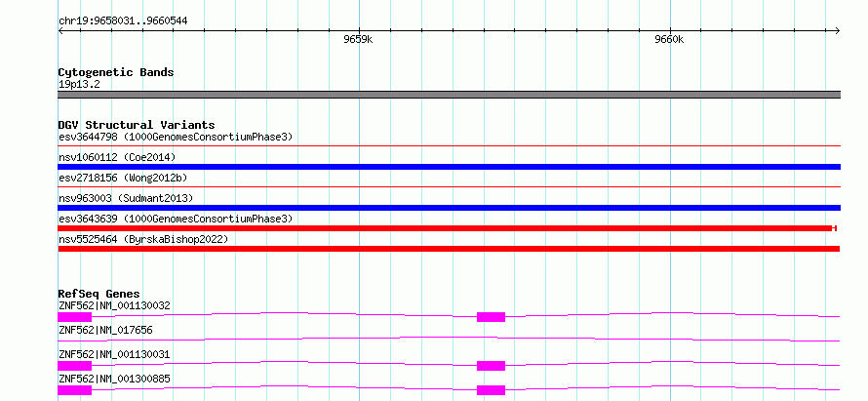Image resolution: width=868 pixels, height=401 pixels.
Task: Click the ZNF562|NM_017656 transcript label
Action: coord(105,330)
